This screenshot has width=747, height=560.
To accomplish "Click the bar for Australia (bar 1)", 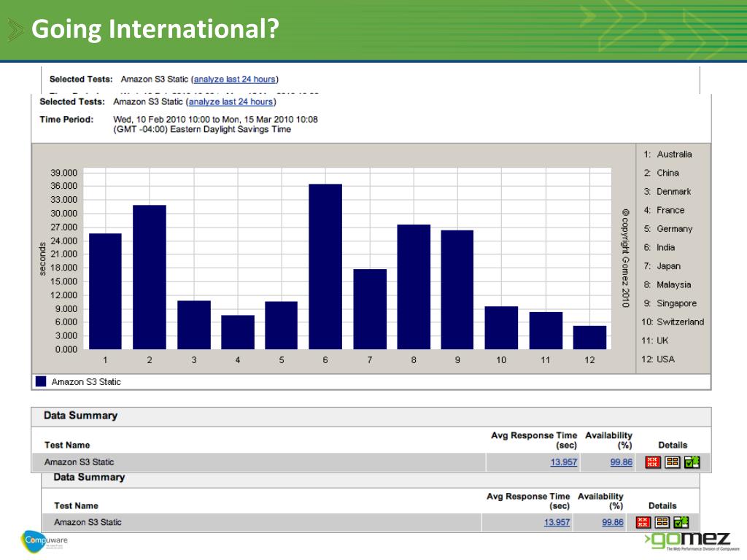I will (x=105, y=292).
